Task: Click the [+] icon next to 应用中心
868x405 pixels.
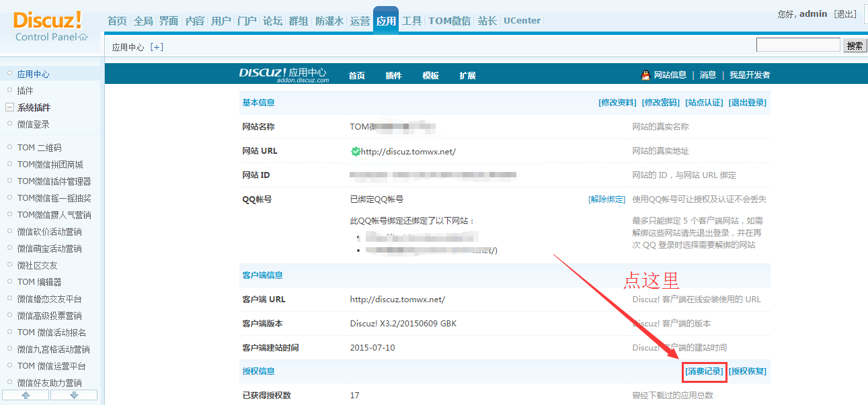Action: coord(157,47)
